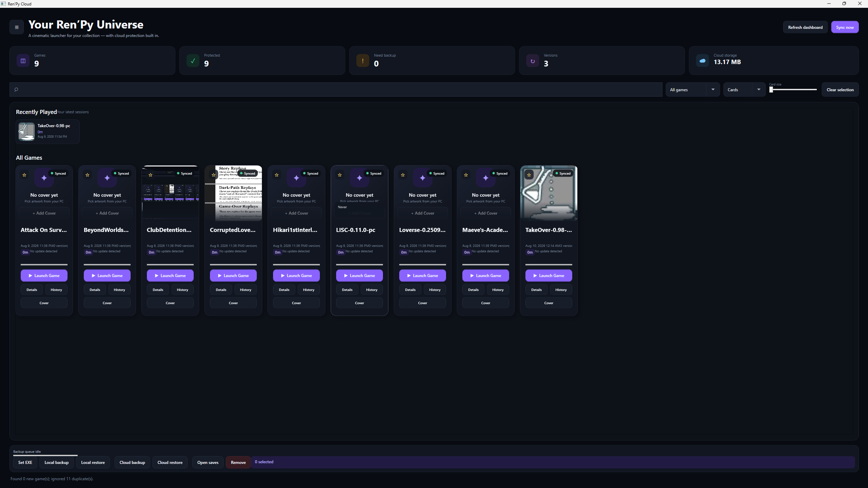Toggle the favorite star on BeyondWorlds
The width and height of the screenshot is (868, 488).
coord(88,175)
